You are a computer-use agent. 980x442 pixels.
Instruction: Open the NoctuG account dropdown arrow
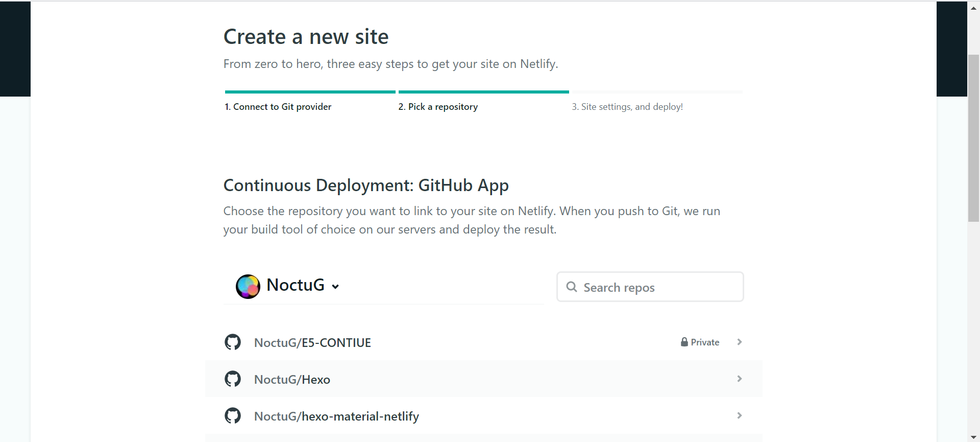coord(335,287)
